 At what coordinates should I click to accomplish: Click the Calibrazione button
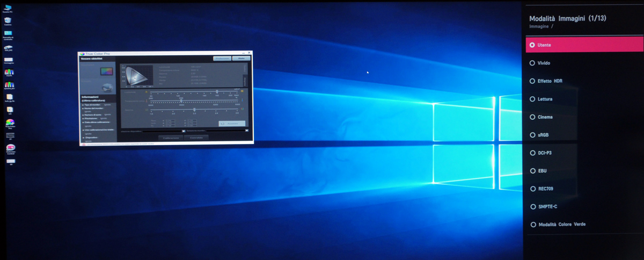[171, 138]
